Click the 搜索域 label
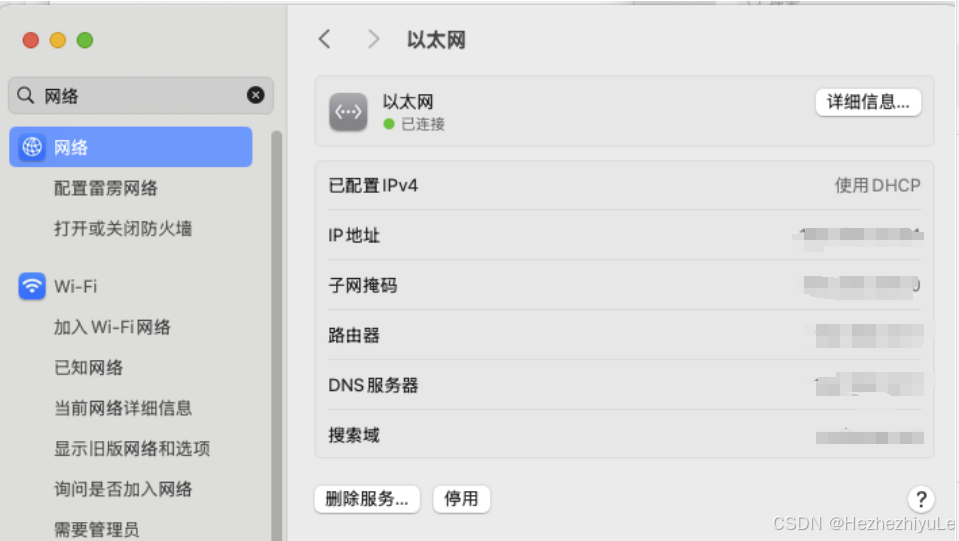Screen dimensions: 959x541 (x=354, y=435)
